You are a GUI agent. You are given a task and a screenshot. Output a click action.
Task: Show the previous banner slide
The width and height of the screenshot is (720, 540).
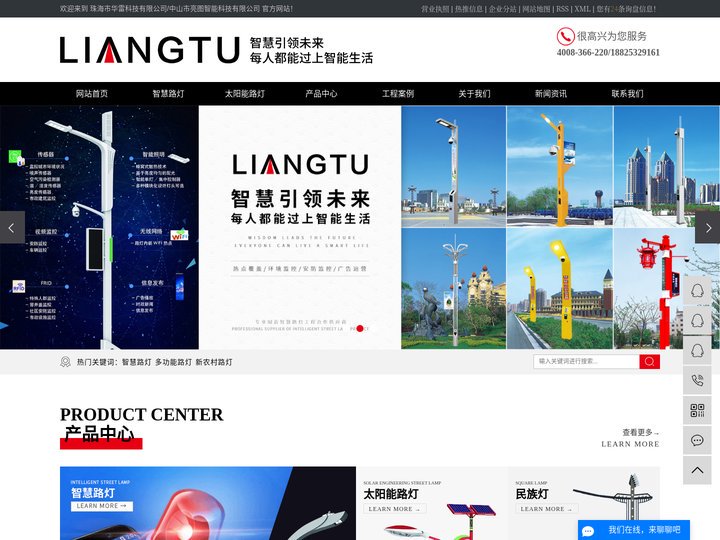[12, 227]
